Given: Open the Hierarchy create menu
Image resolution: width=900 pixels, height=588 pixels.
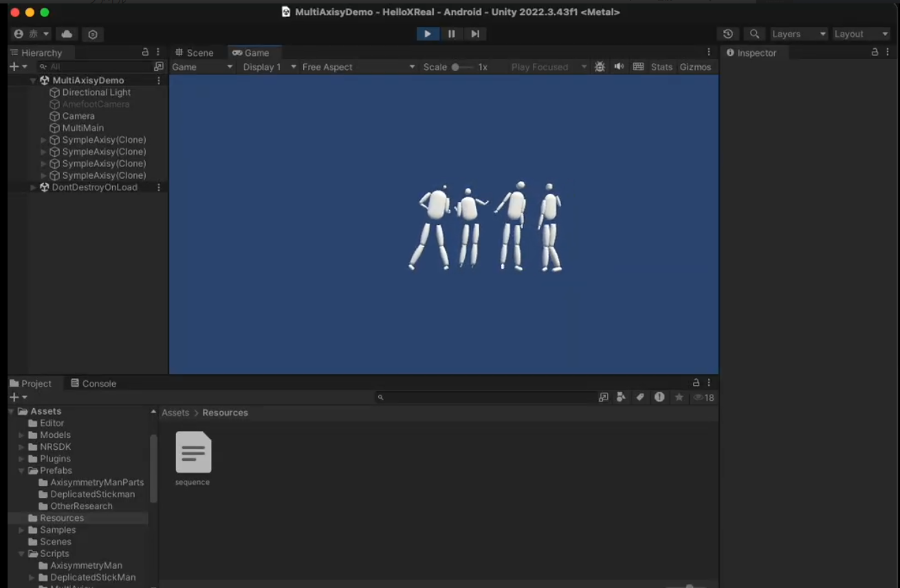Looking at the screenshot, I should (x=18, y=67).
